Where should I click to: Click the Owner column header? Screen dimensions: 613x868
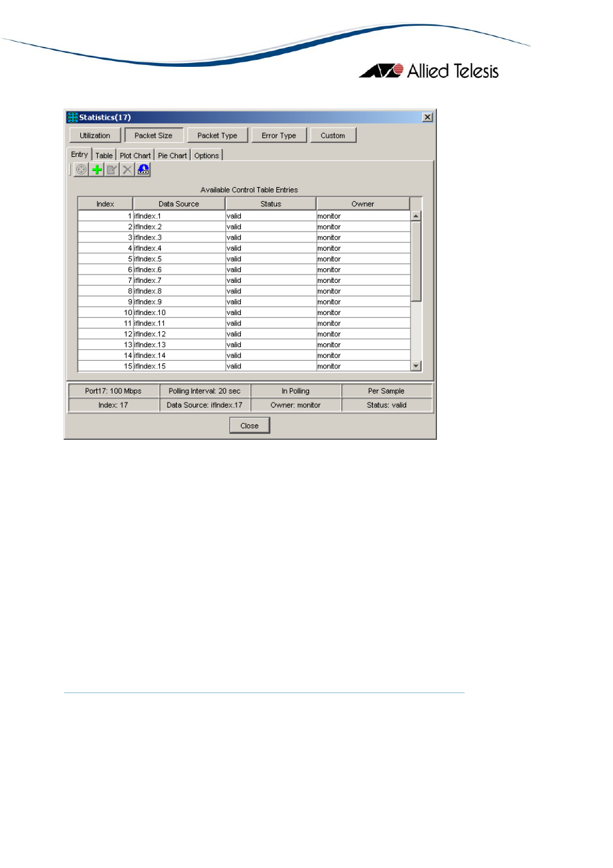click(363, 204)
